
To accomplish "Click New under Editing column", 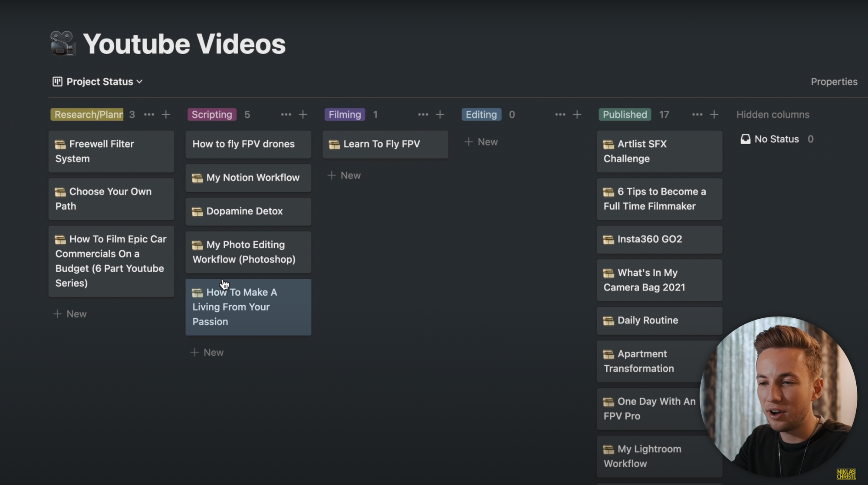I will tap(481, 142).
